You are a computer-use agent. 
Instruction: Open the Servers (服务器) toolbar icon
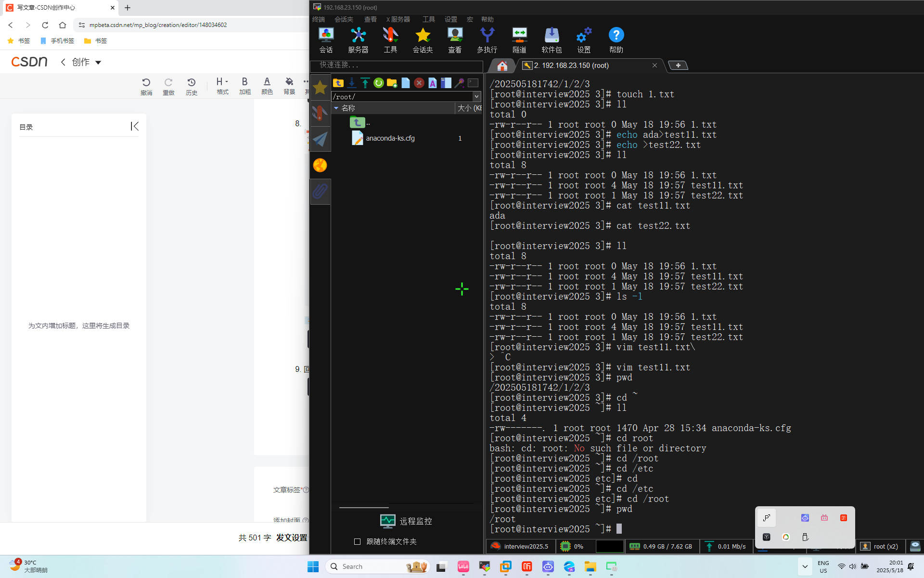point(358,39)
